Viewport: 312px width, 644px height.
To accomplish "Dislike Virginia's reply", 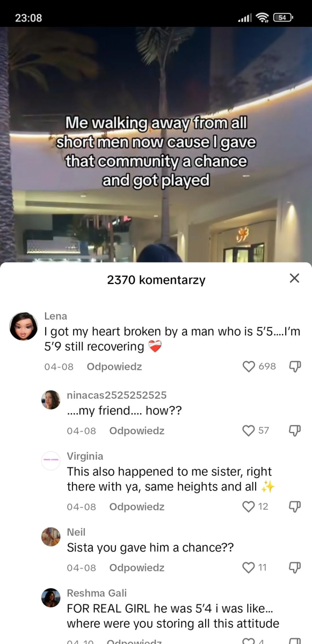I will (295, 507).
